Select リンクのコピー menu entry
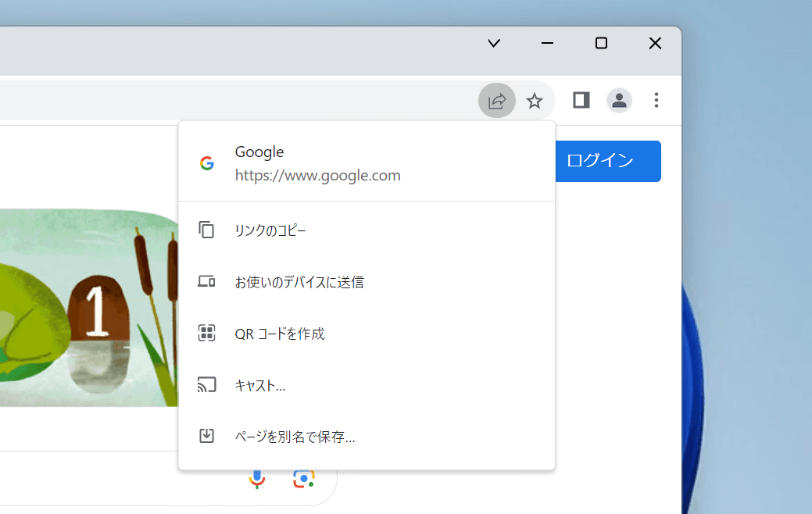The width and height of the screenshot is (812, 514). (367, 230)
